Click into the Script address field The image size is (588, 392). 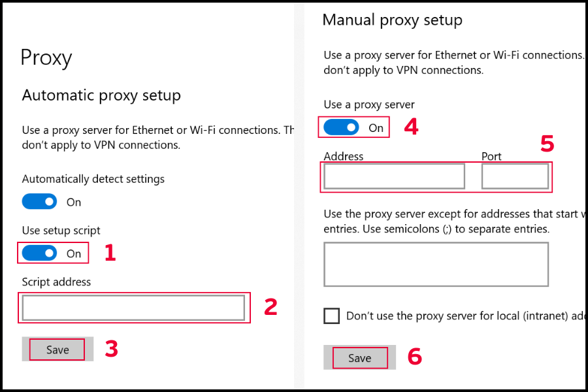(133, 308)
